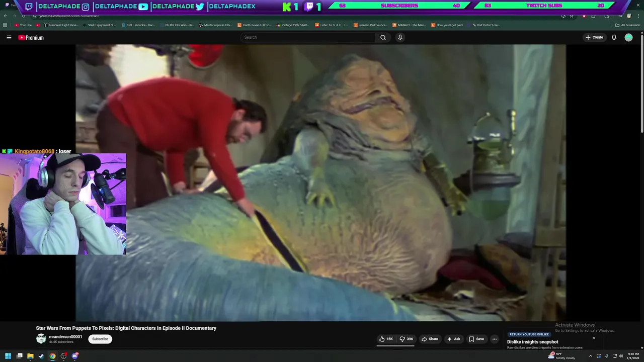Open the YouTube hamburger guide menu
The image size is (644, 362).
(x=9, y=38)
